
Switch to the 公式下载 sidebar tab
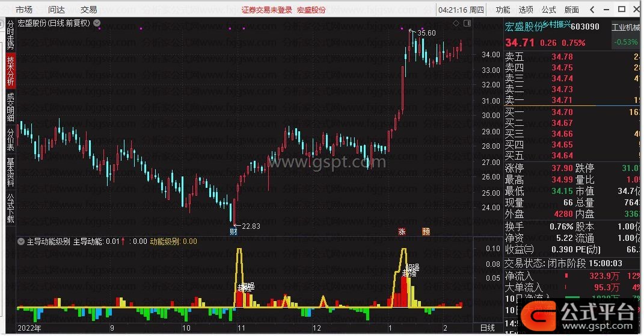pos(10,208)
